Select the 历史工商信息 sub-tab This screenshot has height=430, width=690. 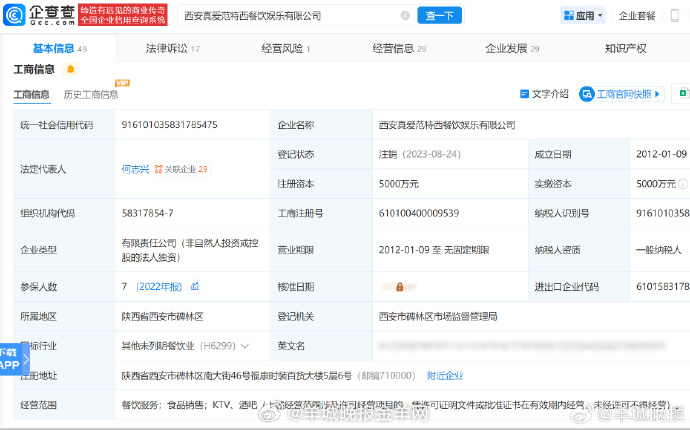point(91,94)
